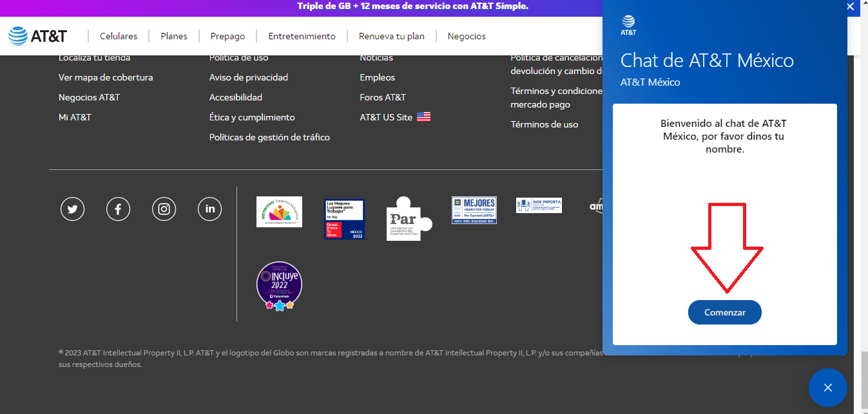The width and height of the screenshot is (868, 414).
Task: Open the Planes menu
Action: (x=174, y=36)
